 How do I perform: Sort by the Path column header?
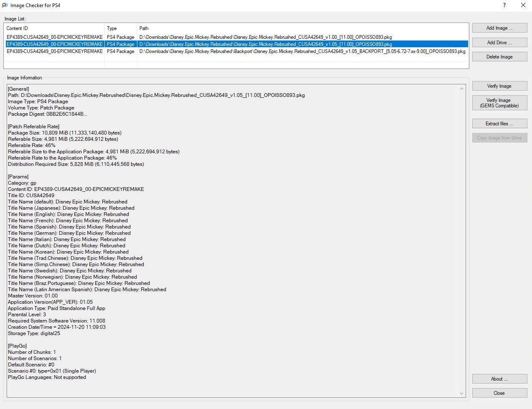303,28
